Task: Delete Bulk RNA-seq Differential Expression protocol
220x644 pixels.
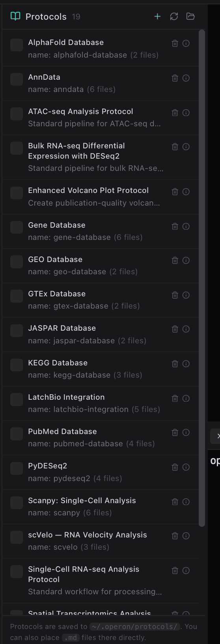Action: pos(175,147)
